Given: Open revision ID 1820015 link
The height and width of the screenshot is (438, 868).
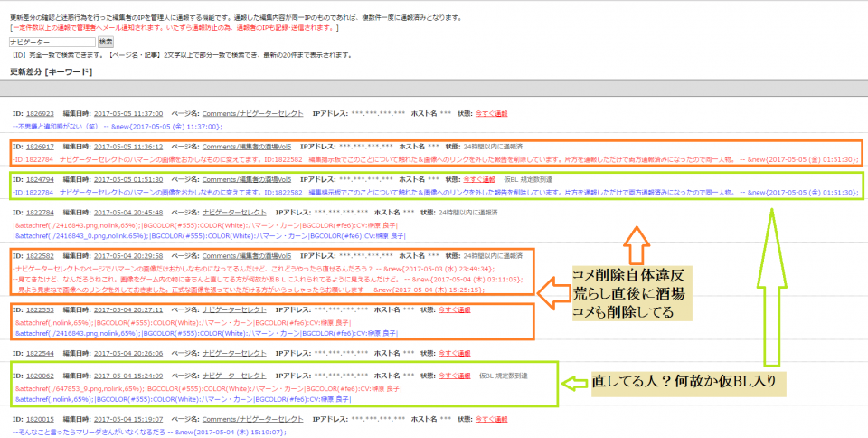Looking at the screenshot, I should click(40, 419).
